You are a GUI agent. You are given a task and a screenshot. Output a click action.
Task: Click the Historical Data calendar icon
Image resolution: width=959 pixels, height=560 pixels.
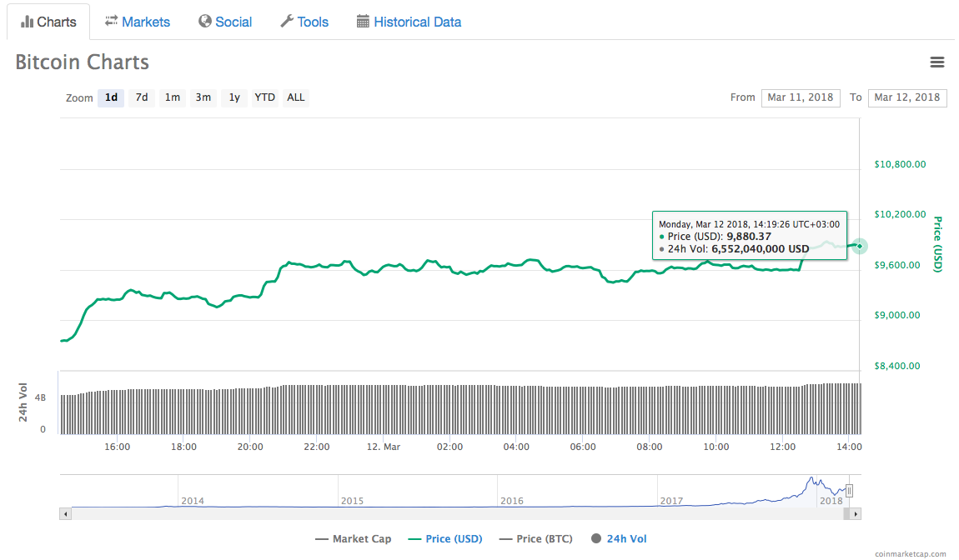coord(362,22)
